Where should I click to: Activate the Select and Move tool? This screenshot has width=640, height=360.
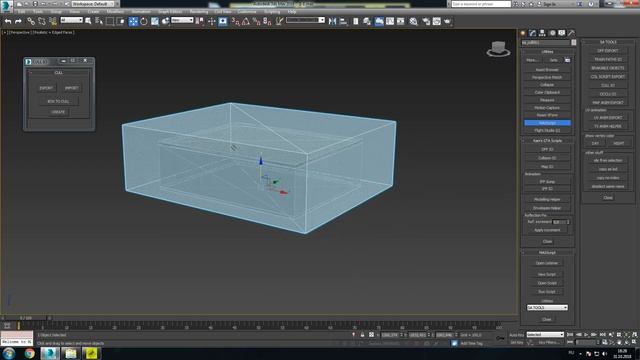click(133, 21)
